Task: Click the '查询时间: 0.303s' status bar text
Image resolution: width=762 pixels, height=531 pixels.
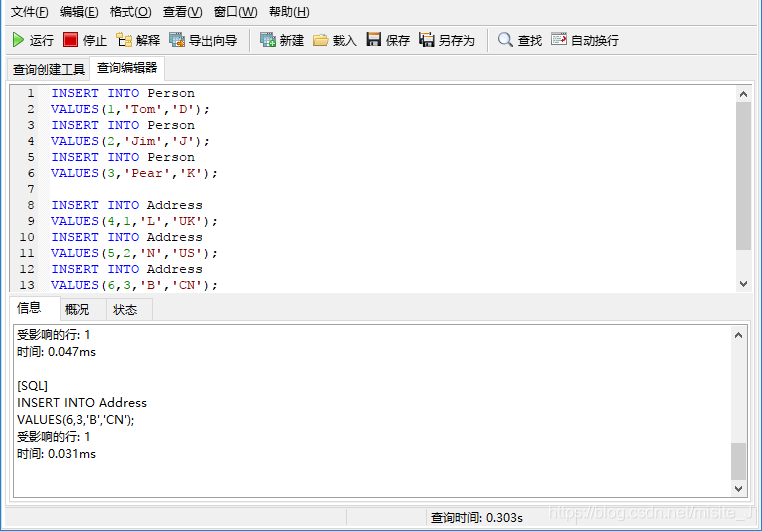Action: coord(477,518)
